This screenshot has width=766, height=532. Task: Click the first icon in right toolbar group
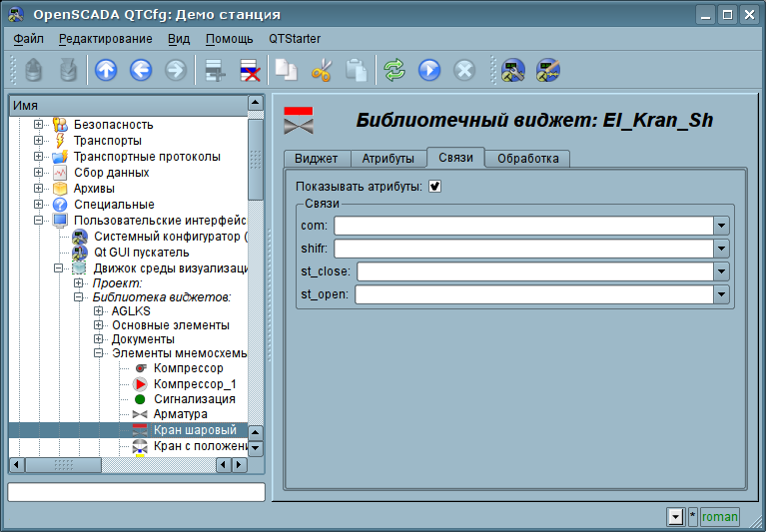click(513, 70)
